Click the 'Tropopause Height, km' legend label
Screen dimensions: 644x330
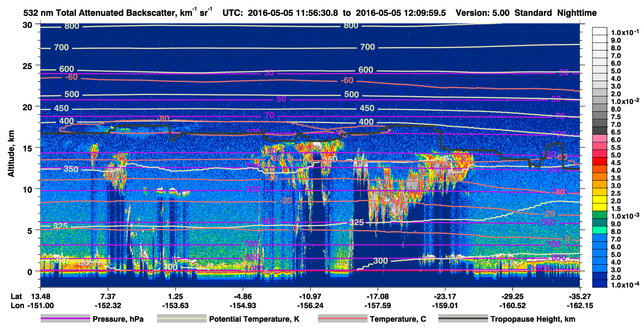tap(533, 319)
